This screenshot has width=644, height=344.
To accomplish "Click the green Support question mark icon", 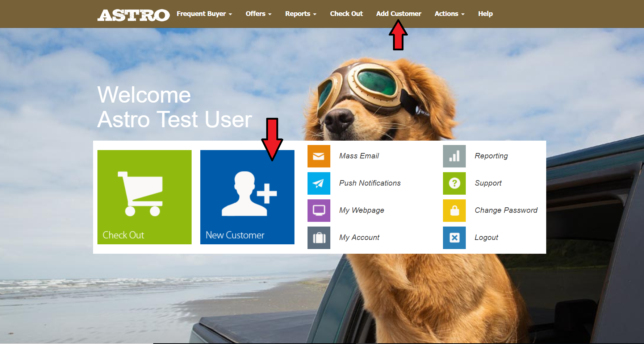I will click(454, 183).
